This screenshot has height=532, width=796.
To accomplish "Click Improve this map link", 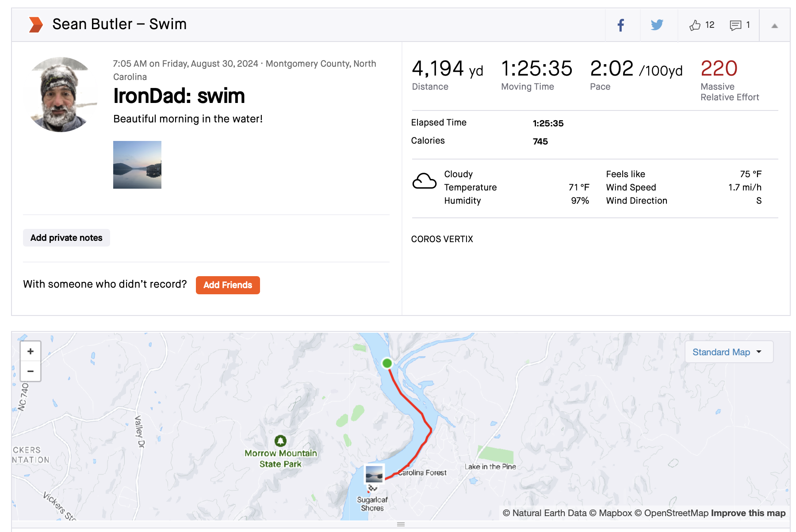I will point(748,513).
